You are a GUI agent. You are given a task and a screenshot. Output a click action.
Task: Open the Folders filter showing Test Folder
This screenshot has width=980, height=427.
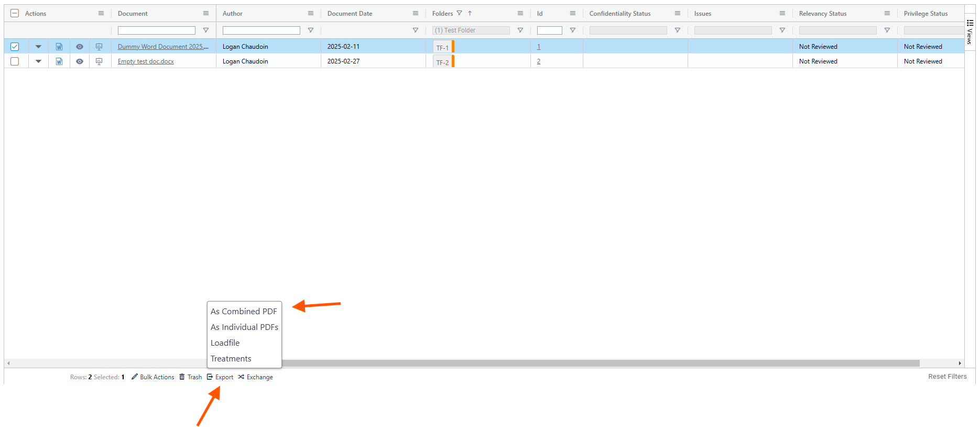pos(471,30)
